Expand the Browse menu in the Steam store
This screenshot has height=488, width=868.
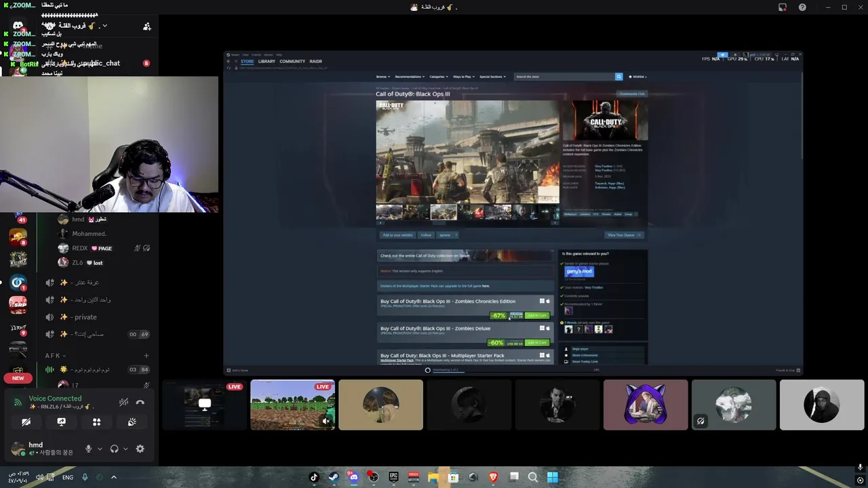click(382, 77)
